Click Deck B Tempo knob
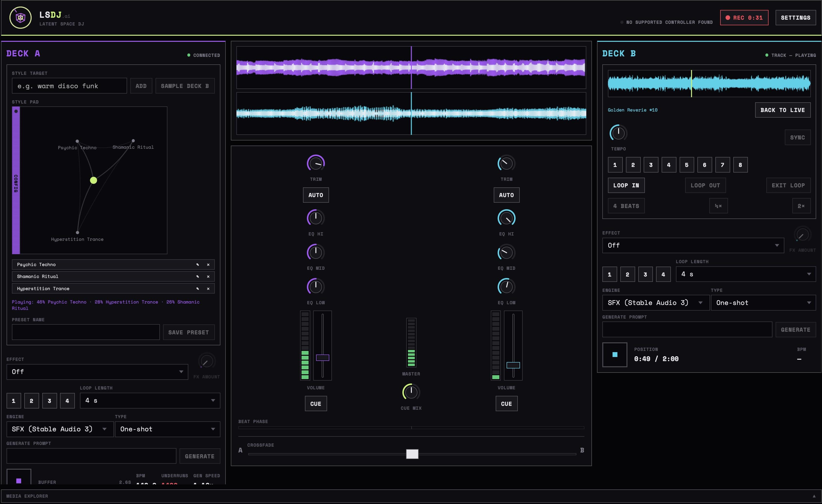Screen dimensions: 822x504 click(x=618, y=133)
